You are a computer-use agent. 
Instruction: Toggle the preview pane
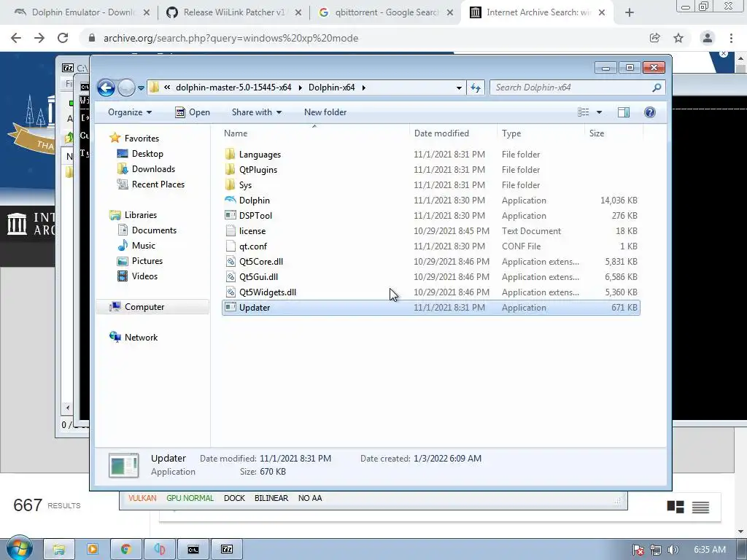pos(623,112)
